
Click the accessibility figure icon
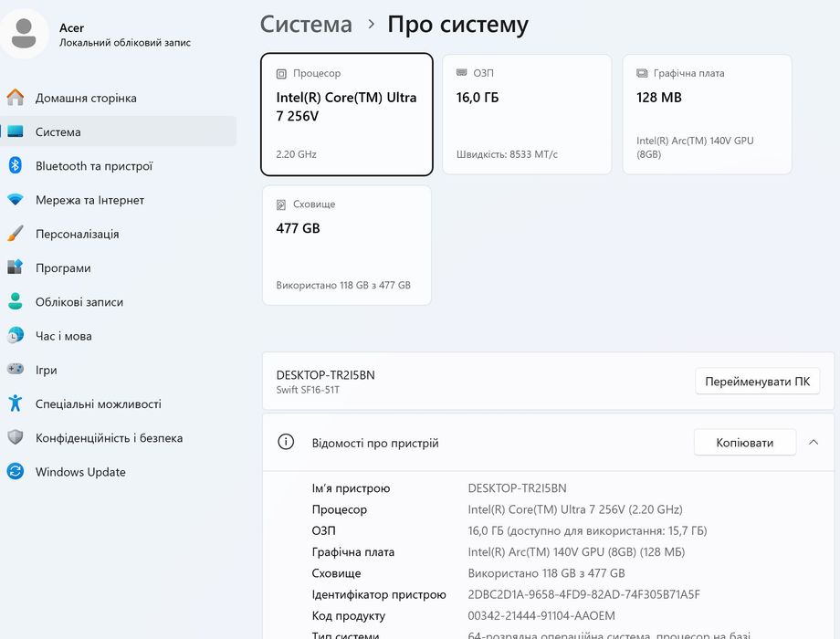point(15,403)
